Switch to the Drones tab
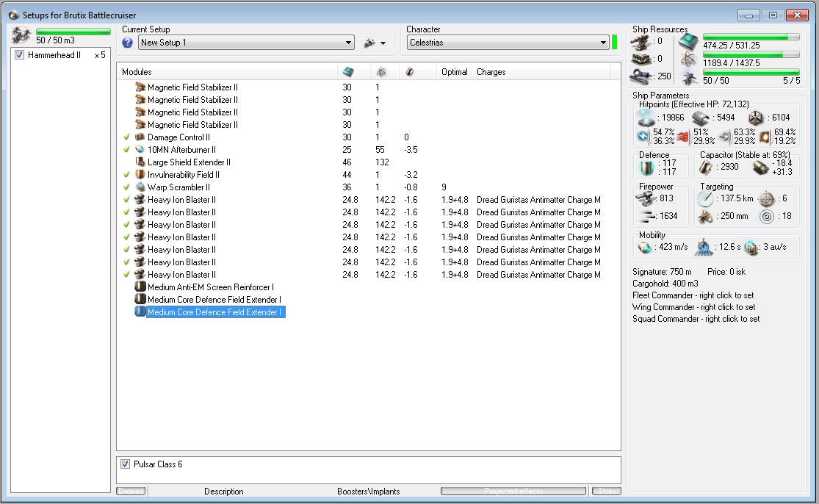 131,491
